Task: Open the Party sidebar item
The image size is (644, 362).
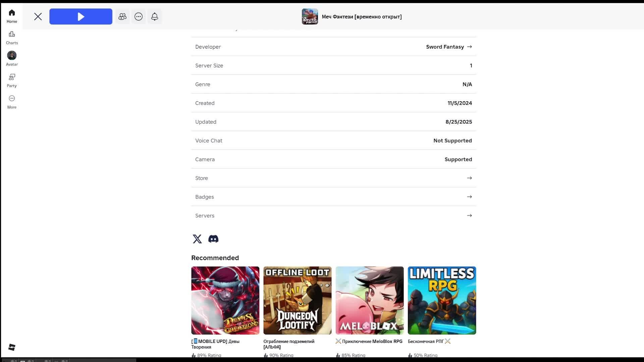Action: pos(12,80)
